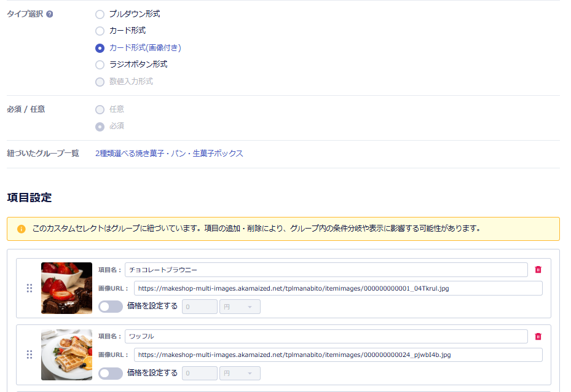Screen dimensions: 571x392
Task: Select プルダウン形式 radio option
Action: pos(100,14)
